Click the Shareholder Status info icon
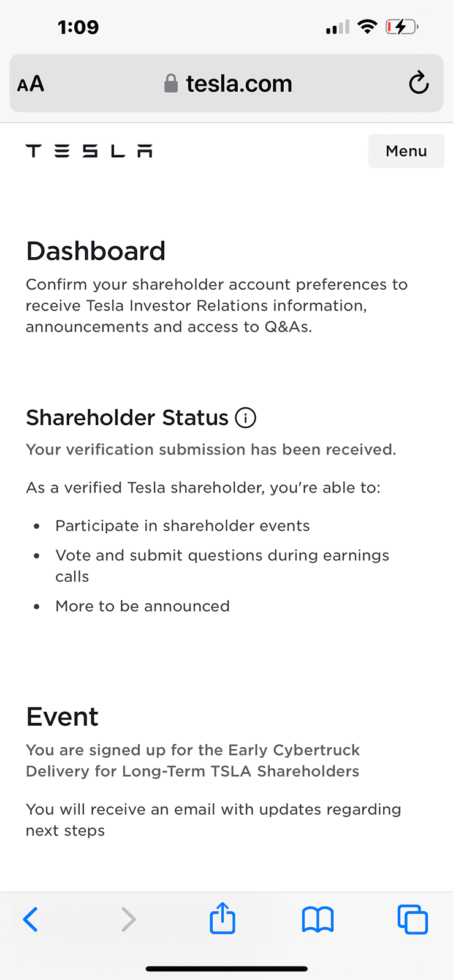This screenshot has width=453, height=980. (246, 418)
